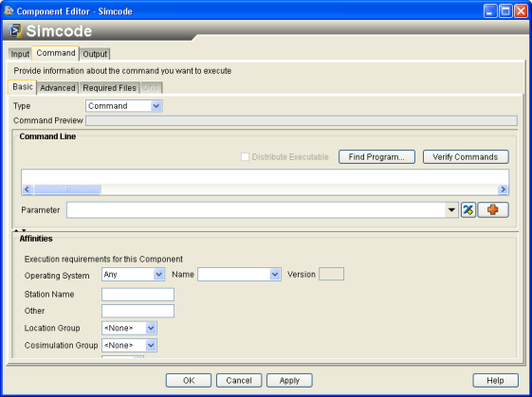
Task: Click the Component Editor title bar icon
Action: coord(9,10)
